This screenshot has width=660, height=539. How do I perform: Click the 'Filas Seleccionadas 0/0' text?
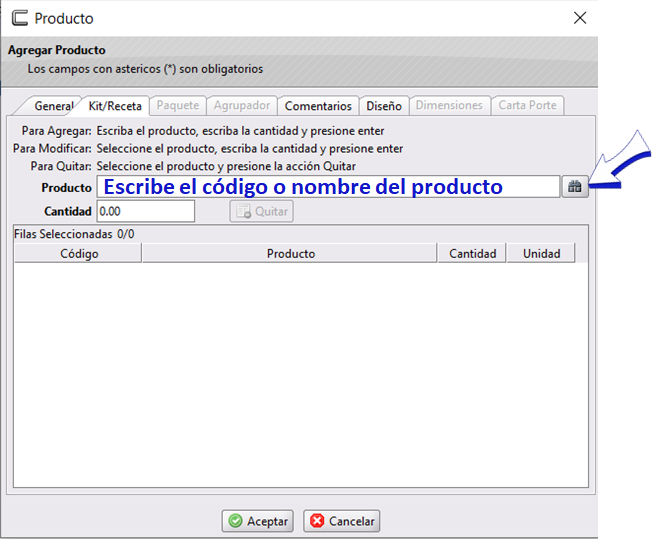point(74,234)
